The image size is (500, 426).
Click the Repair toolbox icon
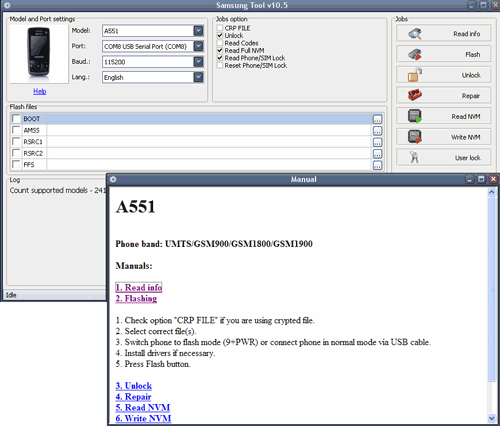pyautogui.click(x=415, y=95)
